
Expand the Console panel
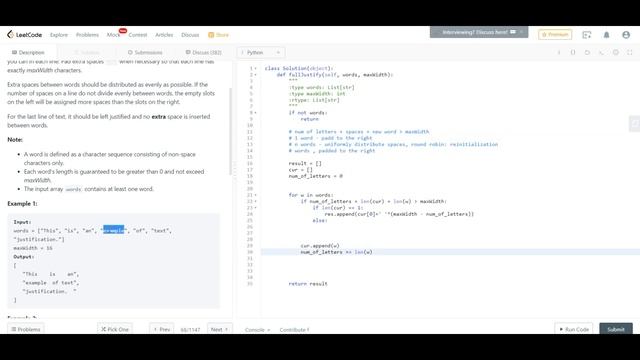coord(257,330)
